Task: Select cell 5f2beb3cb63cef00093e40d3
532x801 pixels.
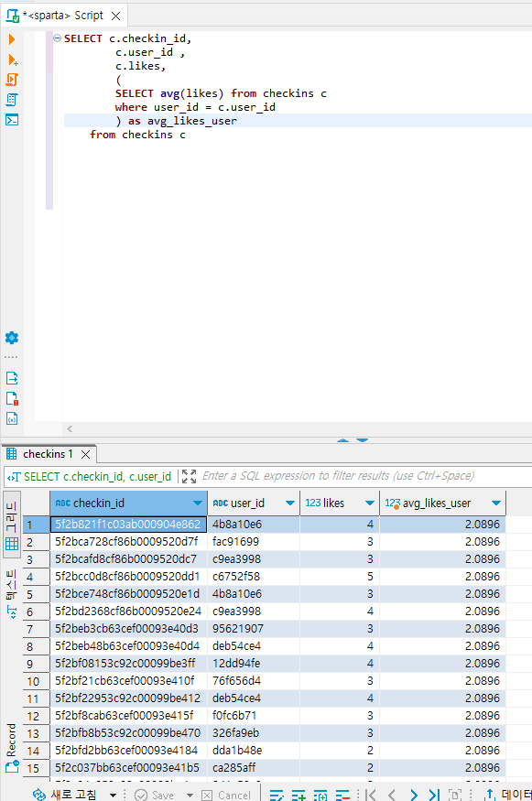Action: pos(128,628)
